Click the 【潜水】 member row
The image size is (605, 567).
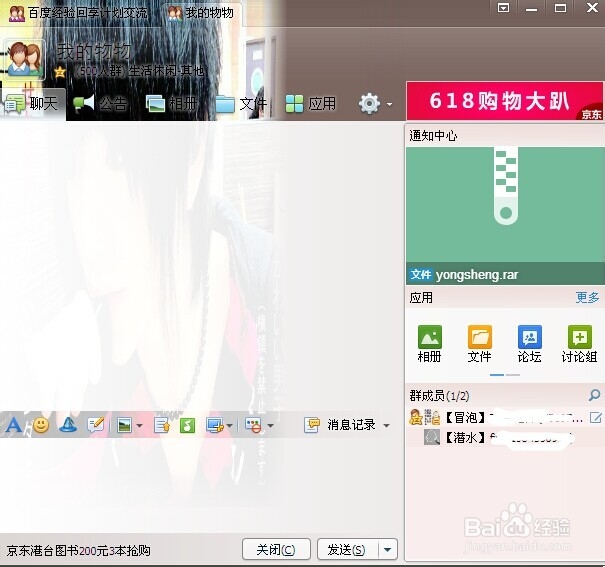coord(505,437)
